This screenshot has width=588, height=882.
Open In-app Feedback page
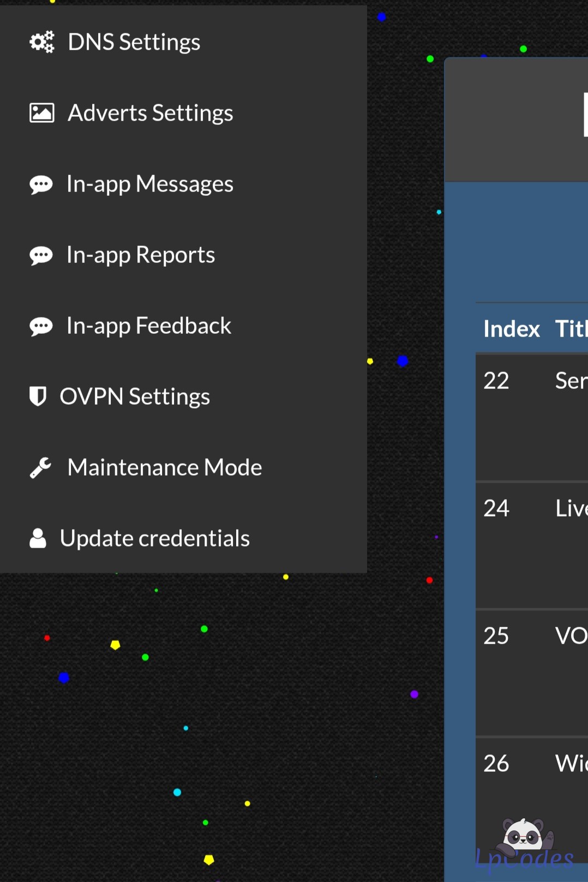pos(183,326)
